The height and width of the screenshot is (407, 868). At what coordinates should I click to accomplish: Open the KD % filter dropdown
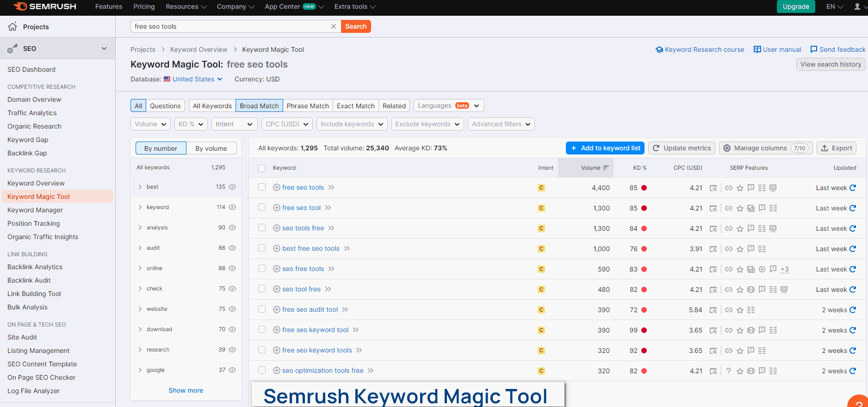191,124
